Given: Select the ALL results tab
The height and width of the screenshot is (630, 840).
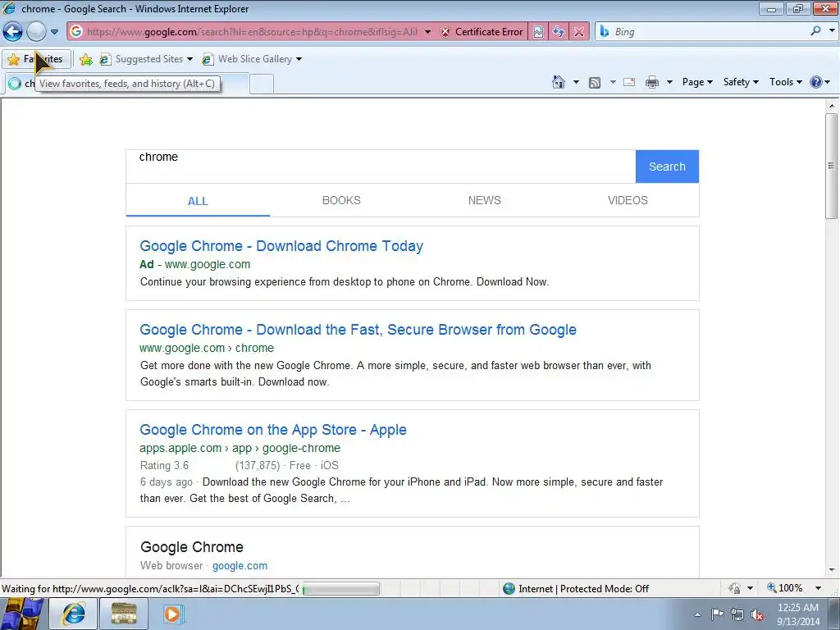Looking at the screenshot, I should pyautogui.click(x=198, y=201).
